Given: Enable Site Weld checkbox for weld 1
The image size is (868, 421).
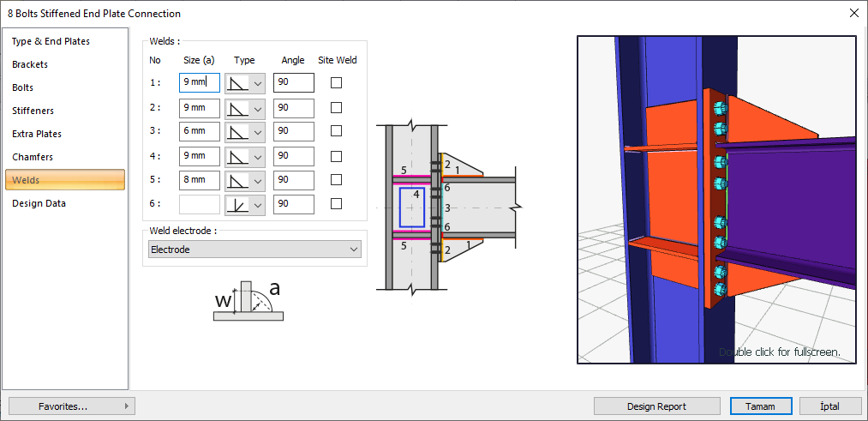Looking at the screenshot, I should coord(336,83).
